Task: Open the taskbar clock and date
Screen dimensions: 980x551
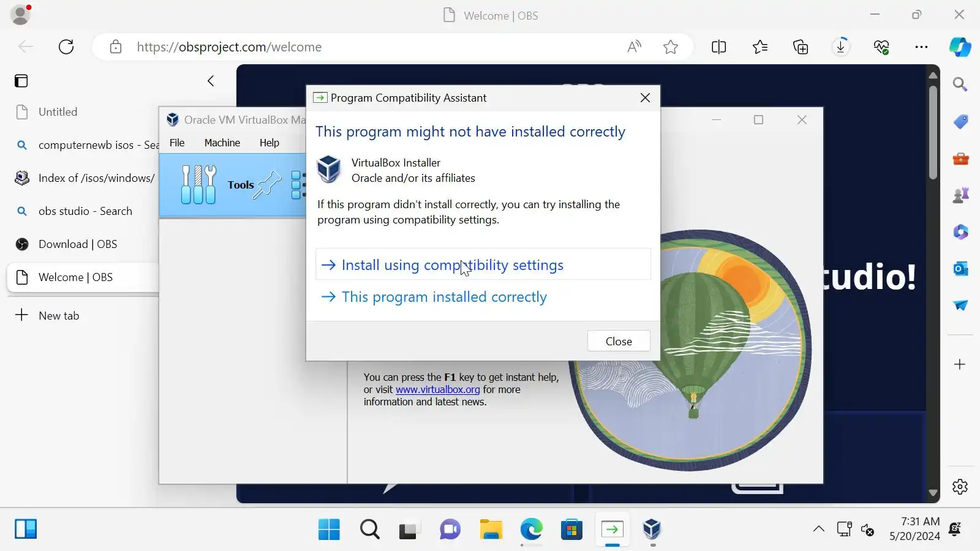Action: 914,529
